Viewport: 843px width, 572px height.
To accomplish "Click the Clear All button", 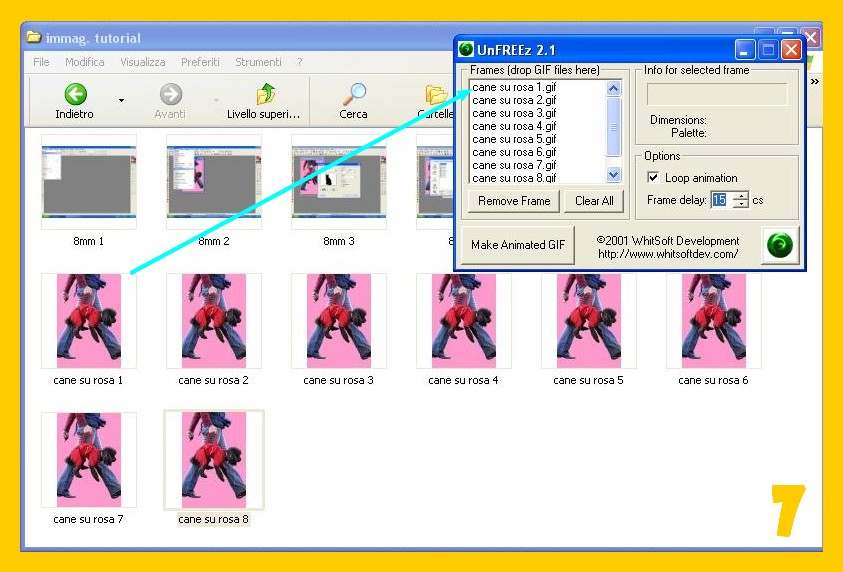I will [594, 201].
